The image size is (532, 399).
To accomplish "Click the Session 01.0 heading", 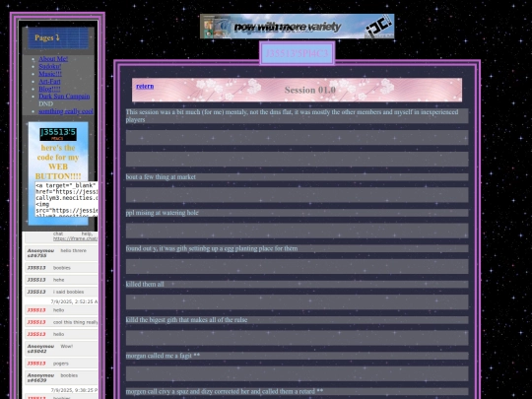I will tap(310, 90).
